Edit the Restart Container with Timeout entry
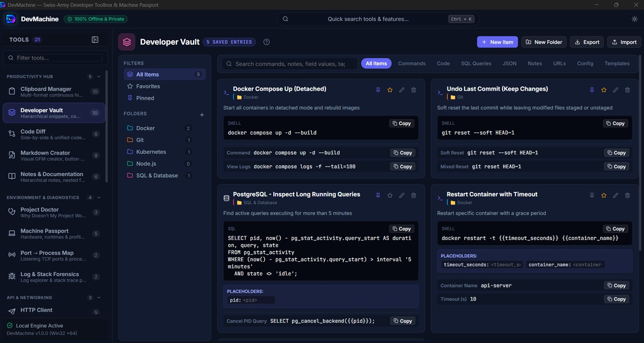 coord(615,196)
